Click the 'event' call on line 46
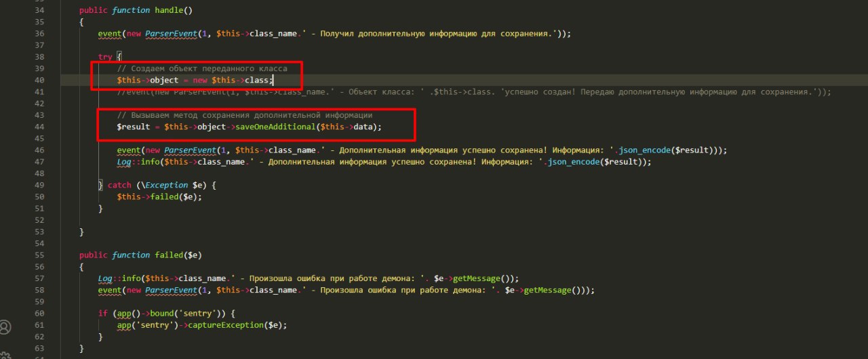The width and height of the screenshot is (868, 359). [x=128, y=150]
